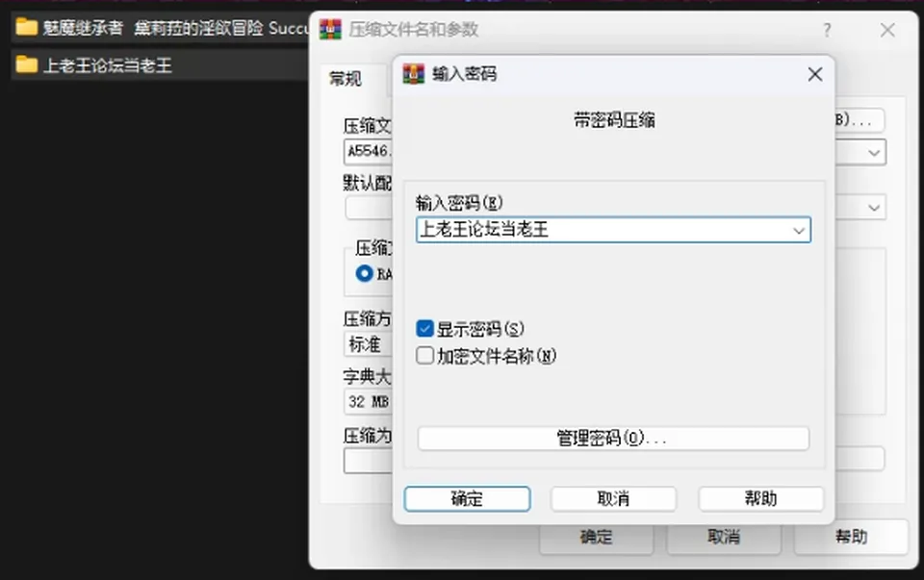Select the 上老王论坛当老王 folder icon
The image size is (924, 580).
(x=27, y=64)
